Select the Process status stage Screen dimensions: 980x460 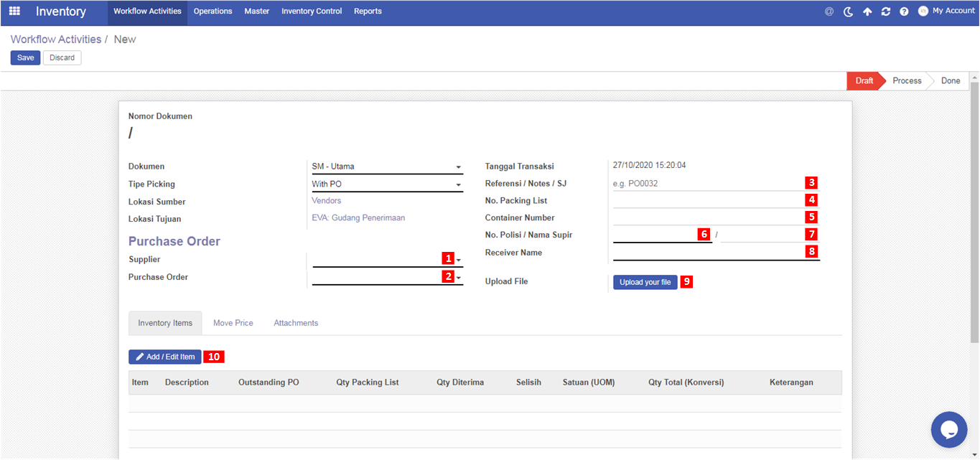907,80
